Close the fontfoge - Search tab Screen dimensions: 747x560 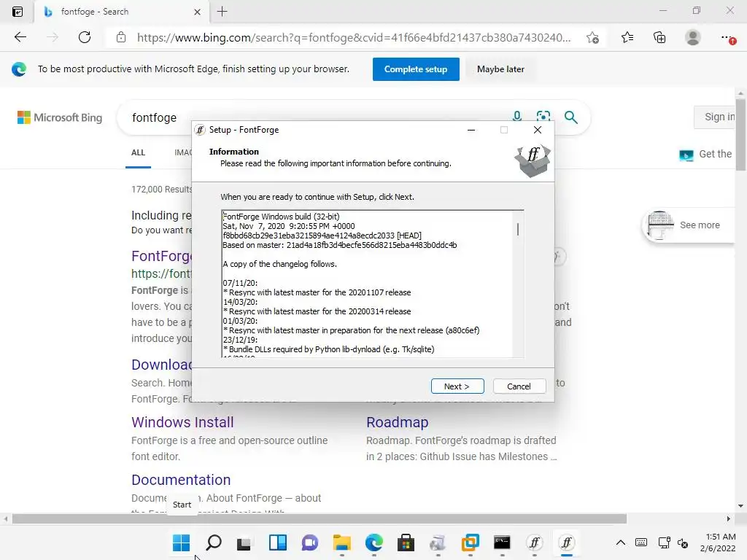click(x=197, y=12)
